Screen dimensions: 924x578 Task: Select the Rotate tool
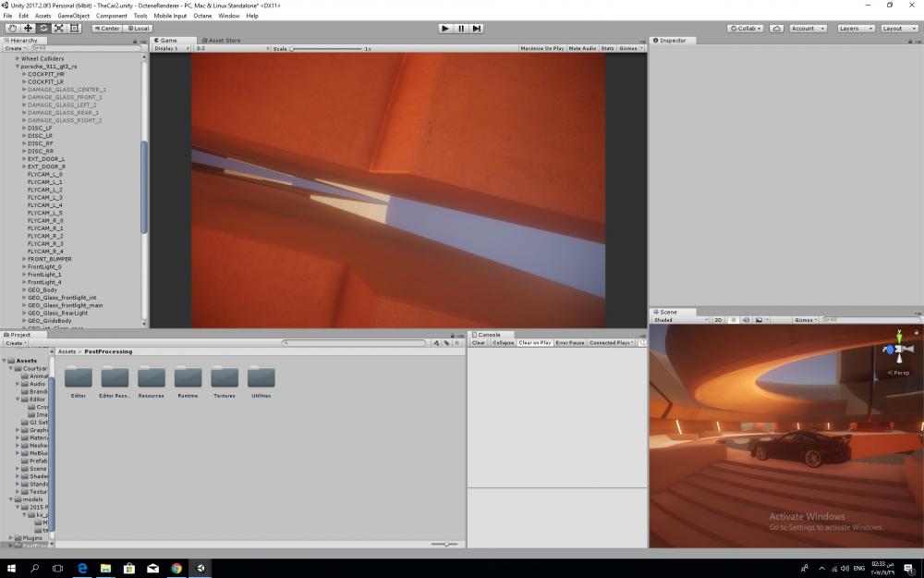(43, 29)
